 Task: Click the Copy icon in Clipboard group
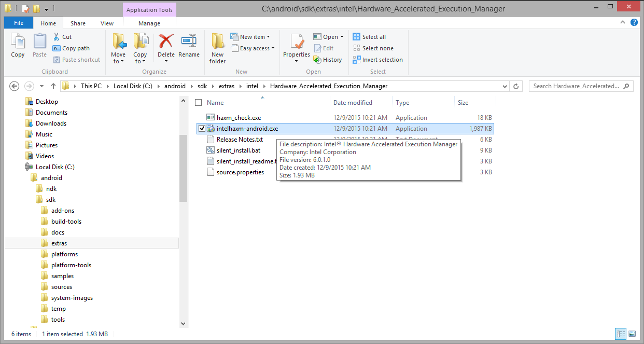tap(18, 42)
